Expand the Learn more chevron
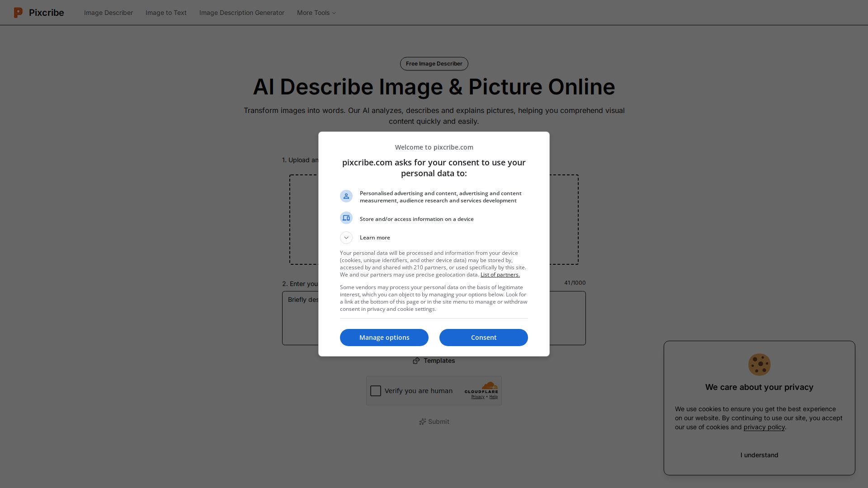 (x=346, y=238)
